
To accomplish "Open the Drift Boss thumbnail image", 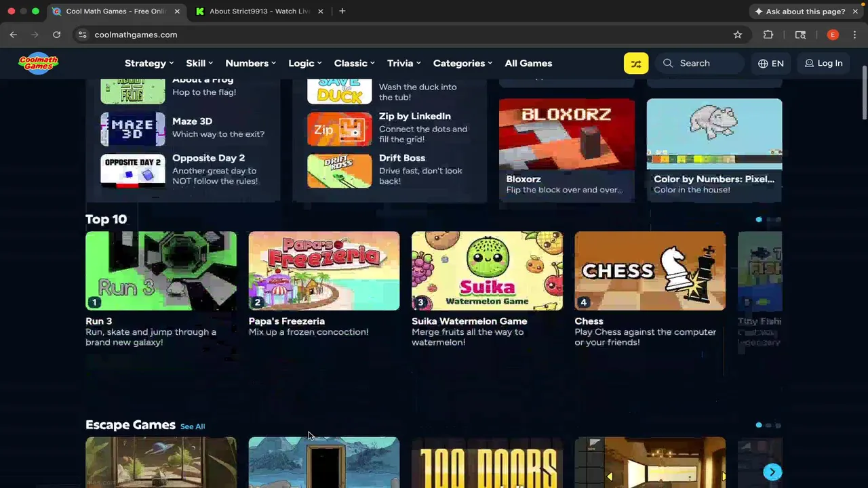I will point(340,171).
